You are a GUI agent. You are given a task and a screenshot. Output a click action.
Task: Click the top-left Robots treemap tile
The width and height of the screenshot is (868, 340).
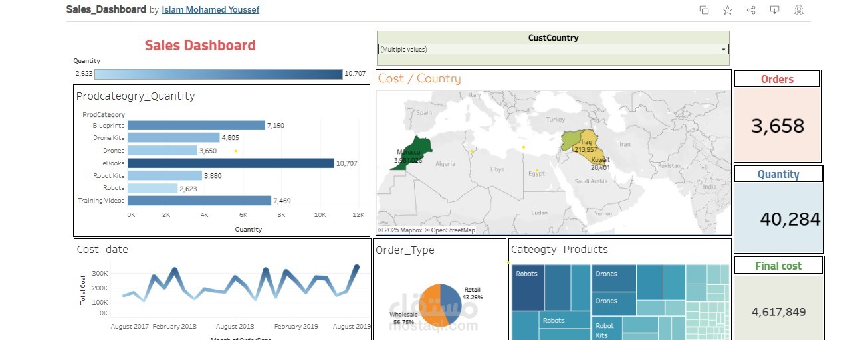[x=528, y=287]
